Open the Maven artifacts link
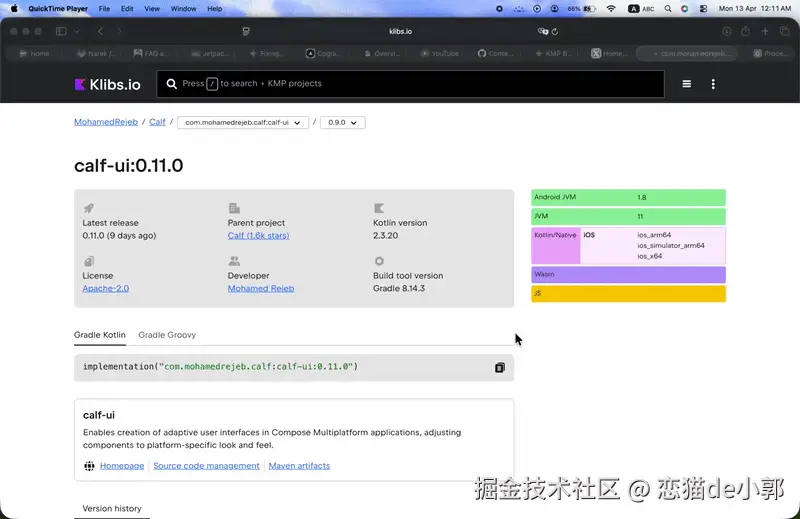Image resolution: width=800 pixels, height=519 pixels. 299,466
